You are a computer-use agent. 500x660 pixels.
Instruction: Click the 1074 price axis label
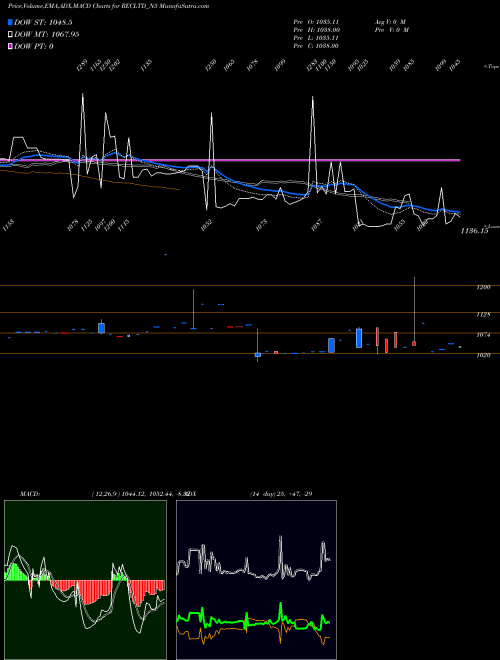click(483, 335)
